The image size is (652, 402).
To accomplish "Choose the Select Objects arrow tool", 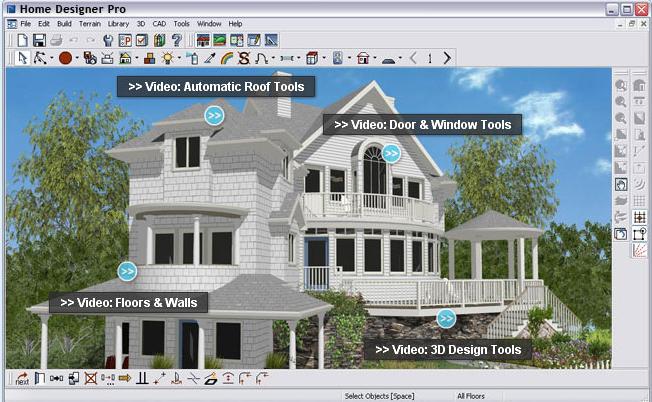I will [x=23, y=58].
